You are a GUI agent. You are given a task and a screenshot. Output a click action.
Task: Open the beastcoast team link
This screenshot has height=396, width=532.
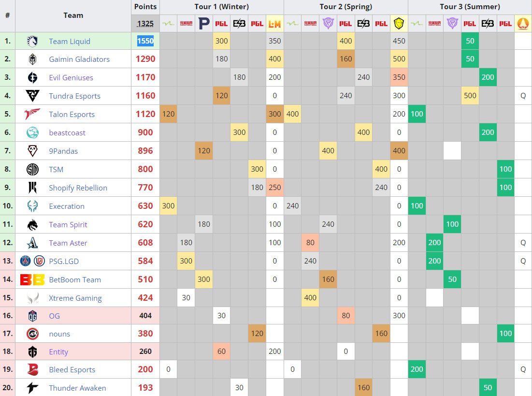point(67,133)
